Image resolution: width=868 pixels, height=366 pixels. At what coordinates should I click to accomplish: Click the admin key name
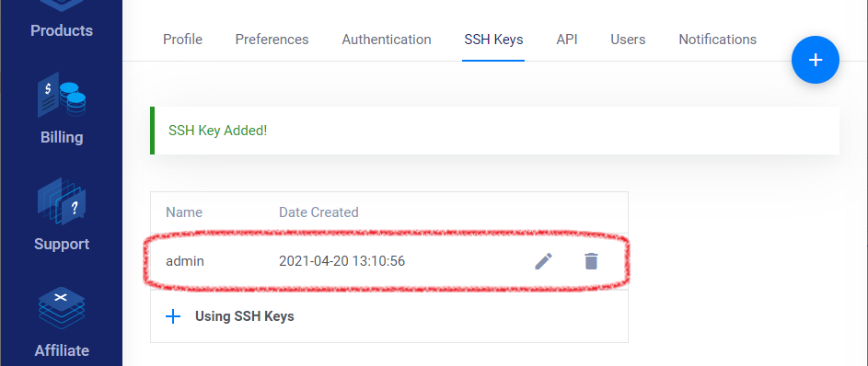(x=185, y=261)
